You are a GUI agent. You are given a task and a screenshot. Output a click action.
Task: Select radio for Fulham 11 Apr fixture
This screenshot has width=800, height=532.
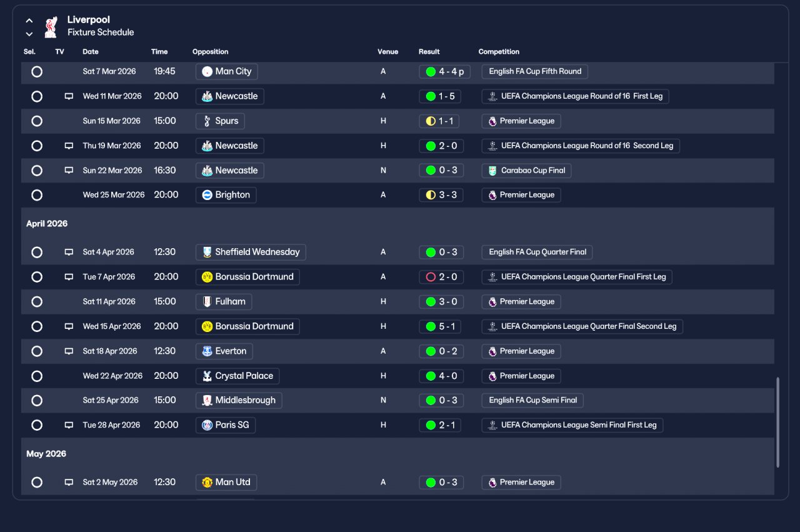pos(37,301)
